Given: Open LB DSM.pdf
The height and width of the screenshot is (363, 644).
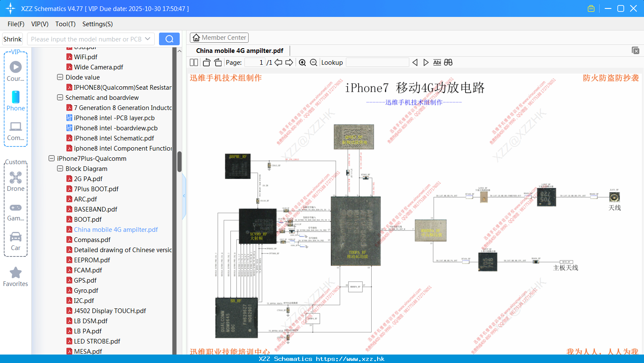Looking at the screenshot, I should coord(90,321).
